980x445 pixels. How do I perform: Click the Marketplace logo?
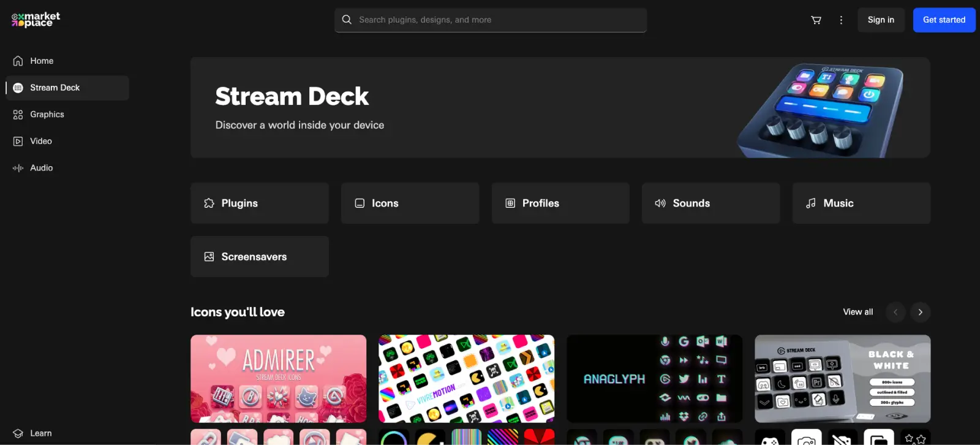36,20
